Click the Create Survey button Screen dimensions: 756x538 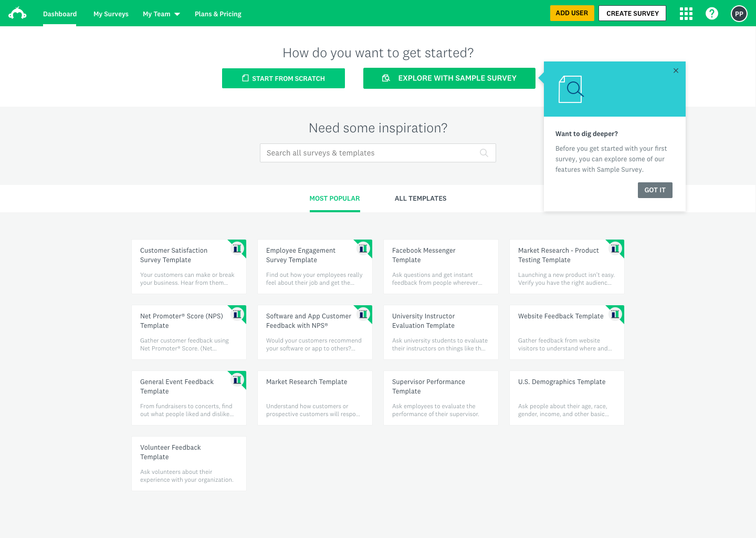(632, 14)
